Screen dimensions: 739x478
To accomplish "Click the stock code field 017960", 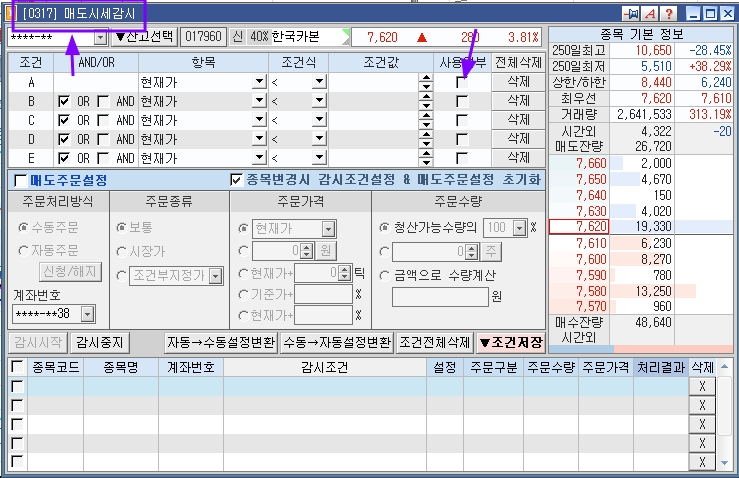I will (x=203, y=37).
